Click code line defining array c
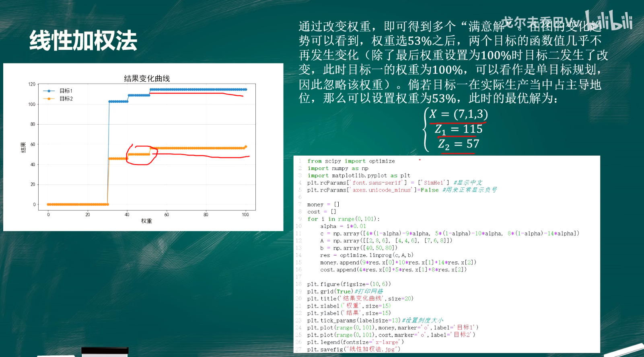This screenshot has height=357, width=644. click(450, 233)
